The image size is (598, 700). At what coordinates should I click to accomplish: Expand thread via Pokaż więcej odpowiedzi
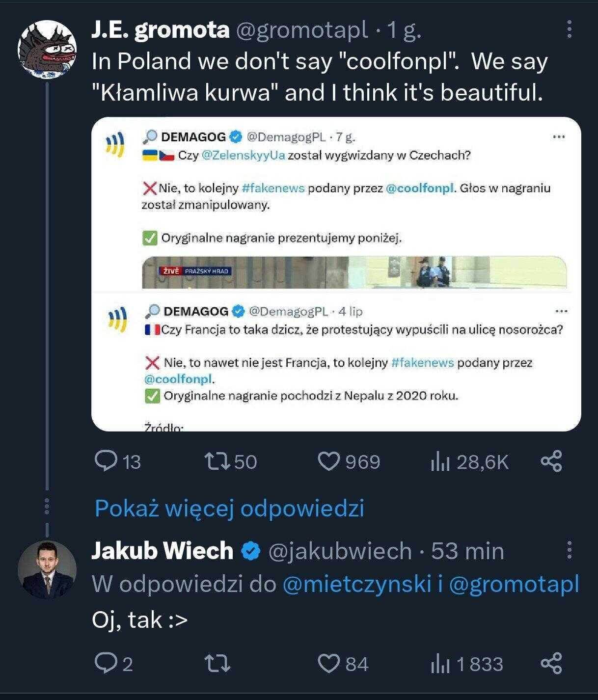pos(229,508)
